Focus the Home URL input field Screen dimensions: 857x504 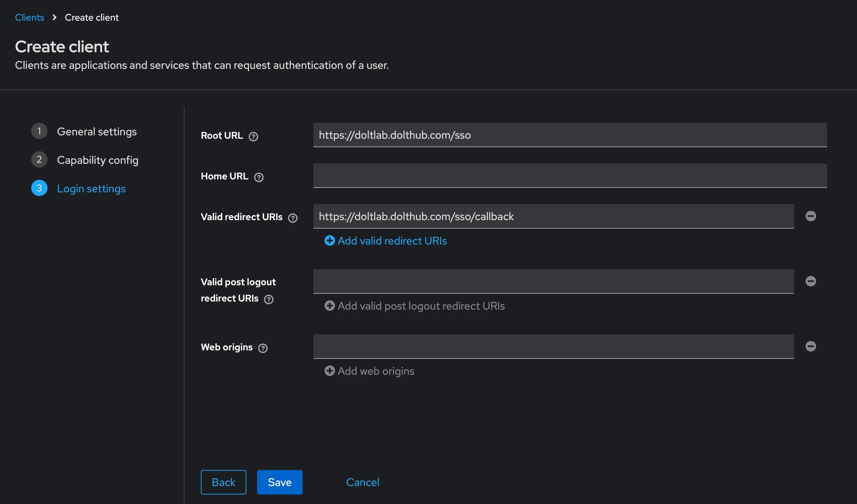570,175
